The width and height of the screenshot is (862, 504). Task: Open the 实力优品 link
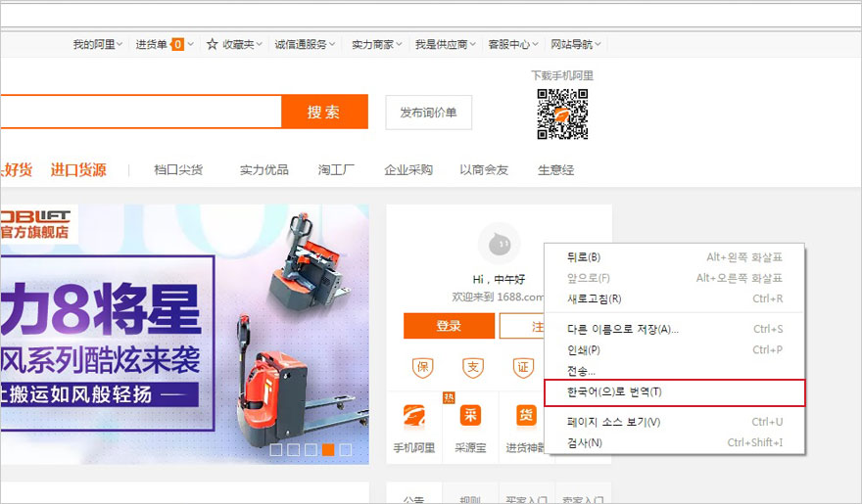(263, 170)
